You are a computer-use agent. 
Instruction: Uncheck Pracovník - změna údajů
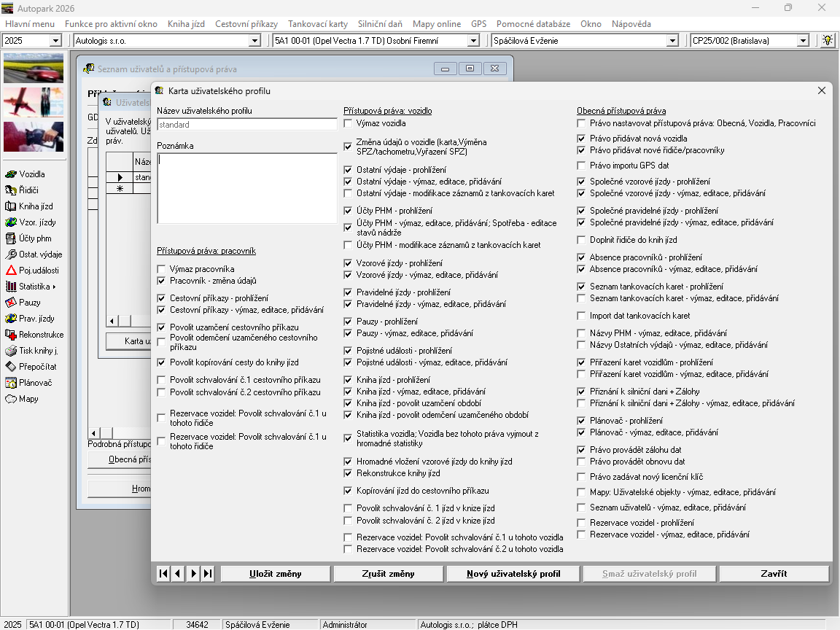click(x=162, y=281)
